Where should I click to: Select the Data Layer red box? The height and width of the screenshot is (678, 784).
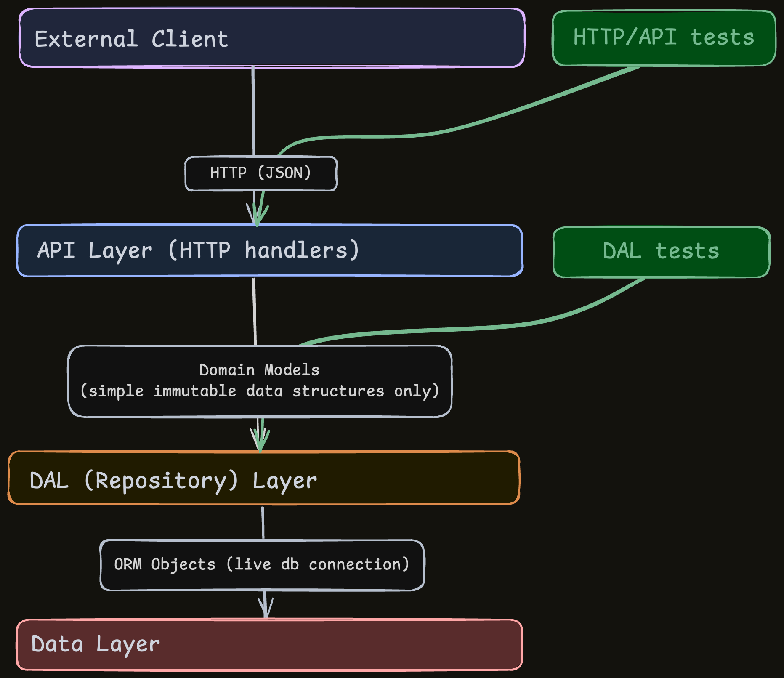click(337, 644)
